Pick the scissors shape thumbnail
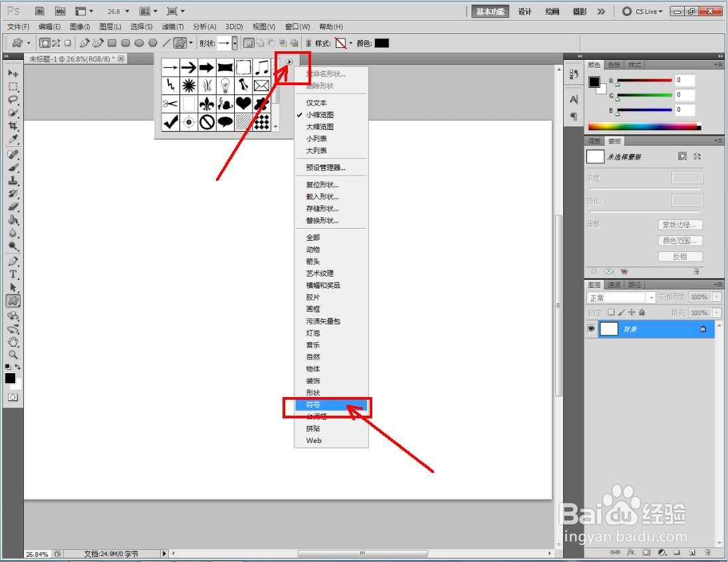This screenshot has width=728, height=562. (x=170, y=103)
